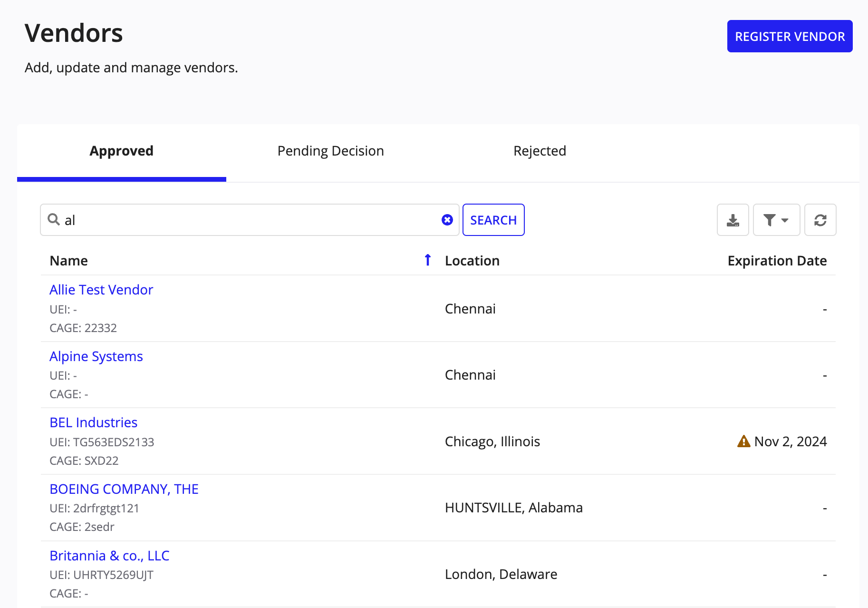The width and height of the screenshot is (868, 608).
Task: Click the UEI: 2drfrgtgt121 text
Action: click(x=94, y=508)
